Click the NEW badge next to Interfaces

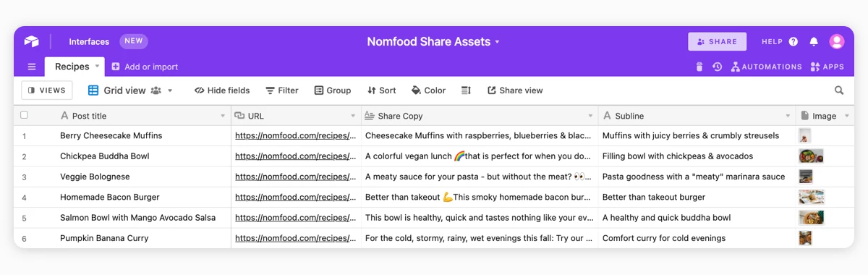134,41
